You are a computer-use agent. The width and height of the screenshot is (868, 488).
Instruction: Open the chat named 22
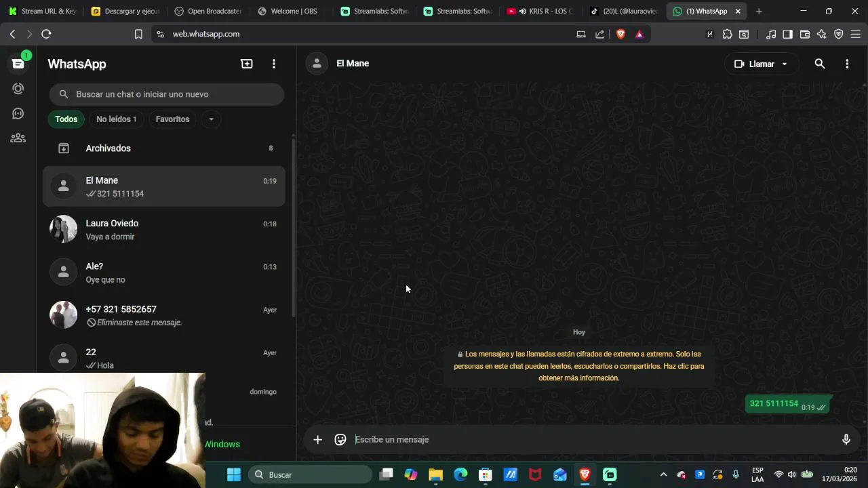pos(164,358)
